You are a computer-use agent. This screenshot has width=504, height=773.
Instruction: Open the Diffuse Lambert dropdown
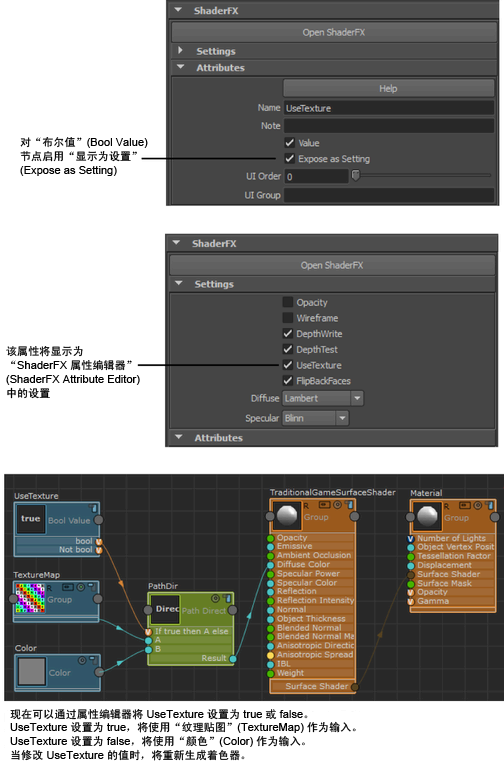pos(323,398)
